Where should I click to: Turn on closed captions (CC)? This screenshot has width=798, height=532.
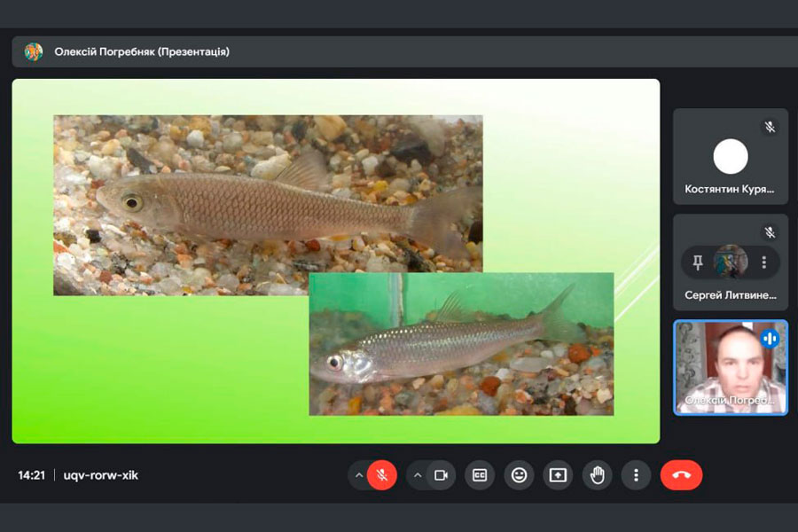click(x=480, y=475)
